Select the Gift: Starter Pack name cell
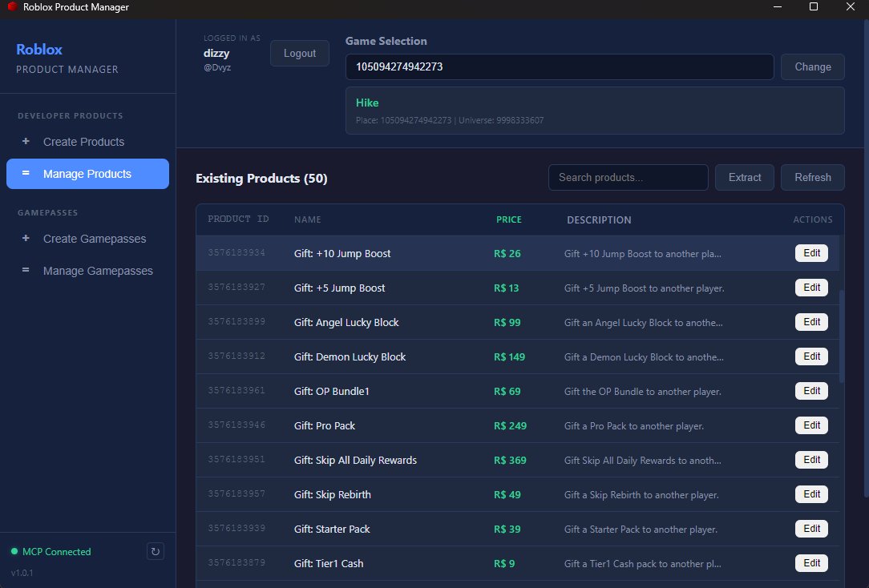869x588 pixels. click(x=332, y=529)
